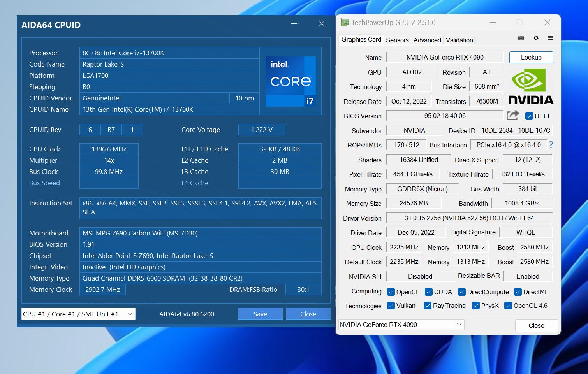The height and width of the screenshot is (374, 588).
Task: Open the Validation tab
Action: (x=459, y=40)
